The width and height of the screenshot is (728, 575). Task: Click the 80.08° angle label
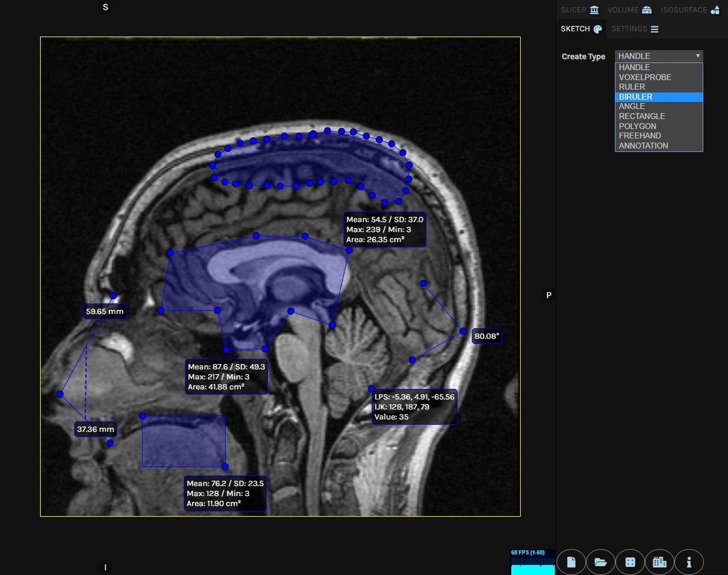pyautogui.click(x=487, y=336)
